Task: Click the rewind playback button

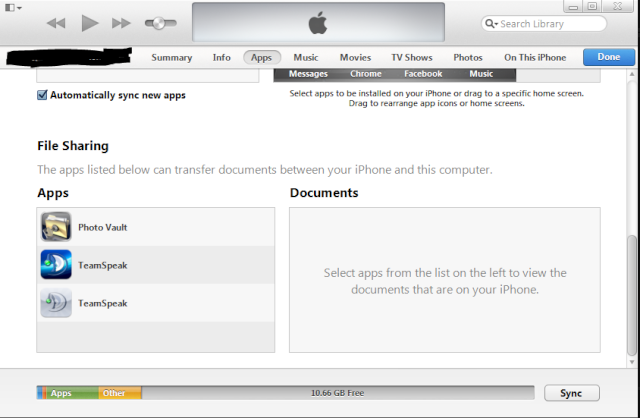Action: click(56, 23)
